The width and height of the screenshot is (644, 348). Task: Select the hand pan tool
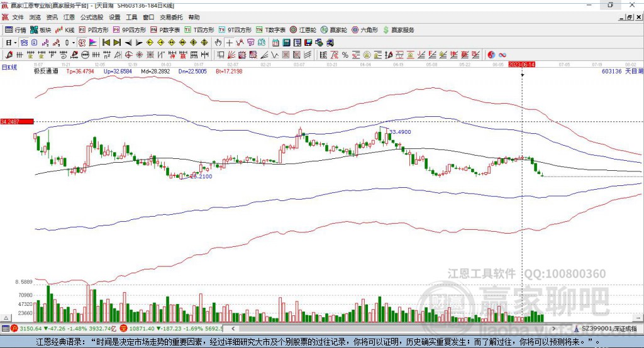[x=218, y=43]
